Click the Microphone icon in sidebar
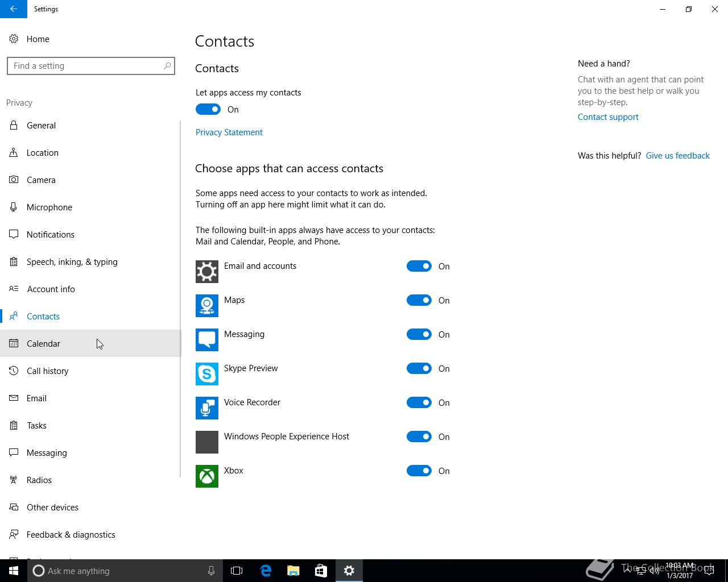The image size is (728, 582). click(x=14, y=207)
